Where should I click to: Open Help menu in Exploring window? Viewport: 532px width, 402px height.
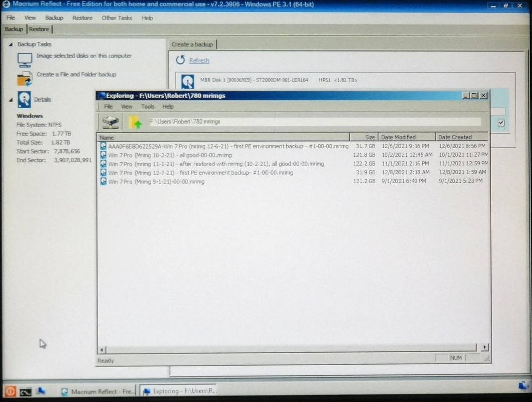coord(168,107)
